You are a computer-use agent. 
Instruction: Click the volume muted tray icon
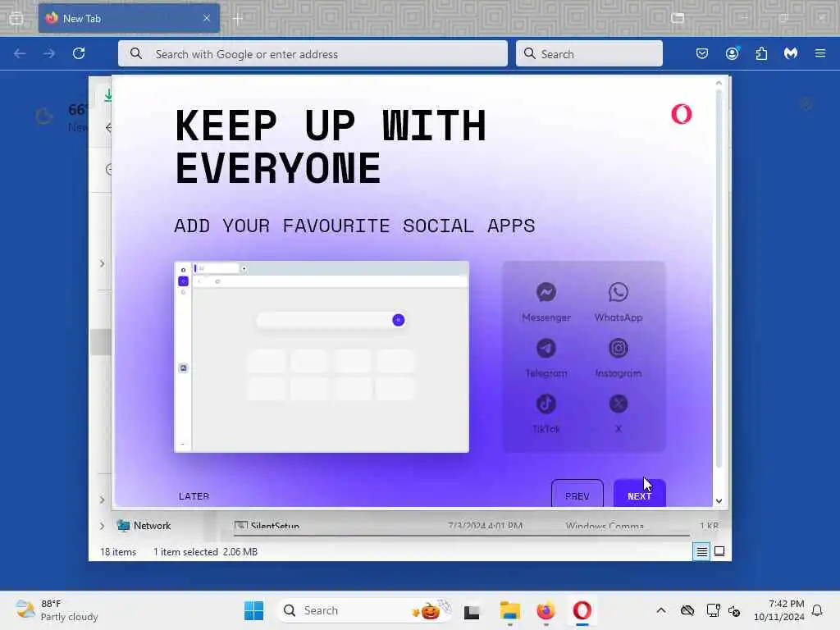point(734,610)
